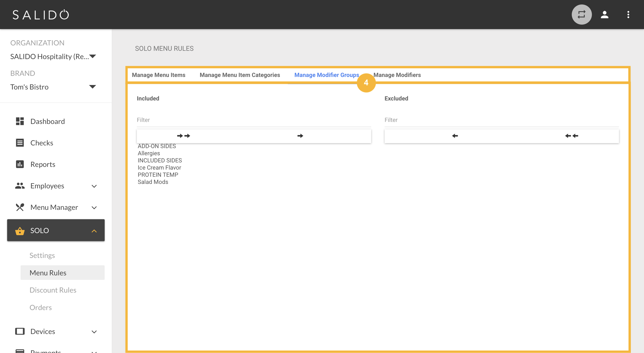Move selected item with single left arrow
The width and height of the screenshot is (644, 353).
click(455, 136)
